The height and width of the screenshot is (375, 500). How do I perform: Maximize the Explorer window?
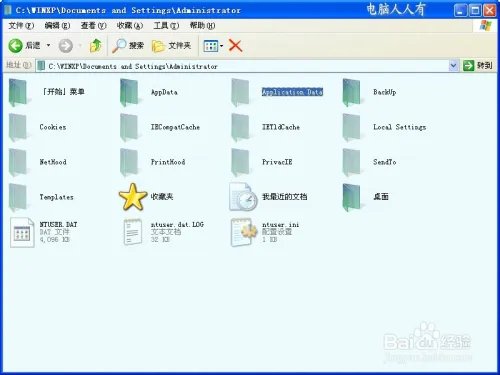point(475,10)
